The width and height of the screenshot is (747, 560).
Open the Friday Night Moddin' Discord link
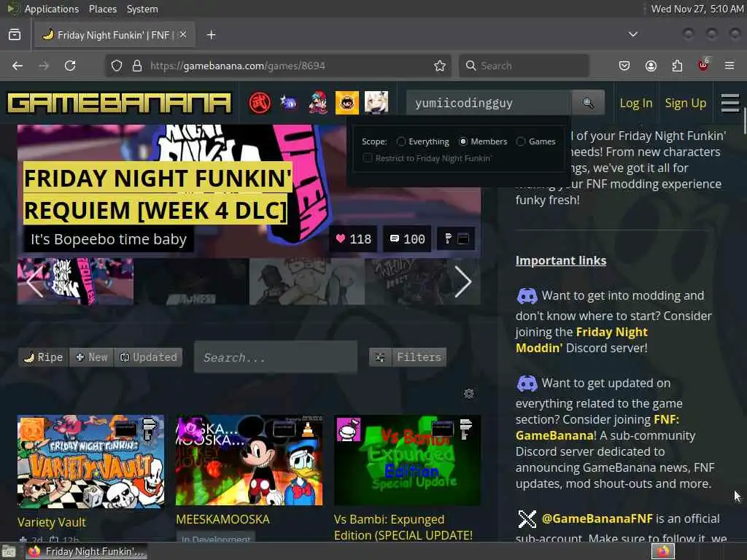[581, 340]
